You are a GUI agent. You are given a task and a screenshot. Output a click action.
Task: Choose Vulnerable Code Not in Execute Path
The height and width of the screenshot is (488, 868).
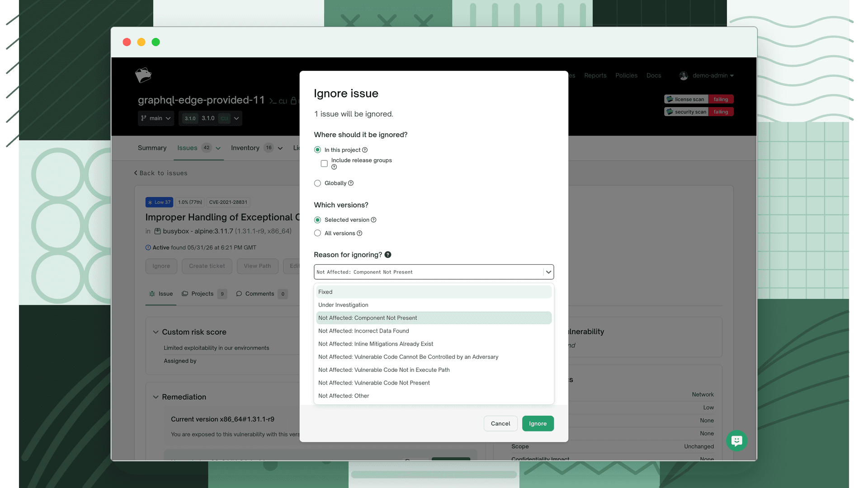(x=434, y=370)
